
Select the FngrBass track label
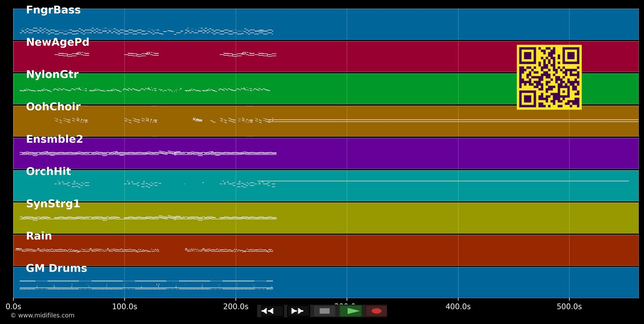pos(53,10)
